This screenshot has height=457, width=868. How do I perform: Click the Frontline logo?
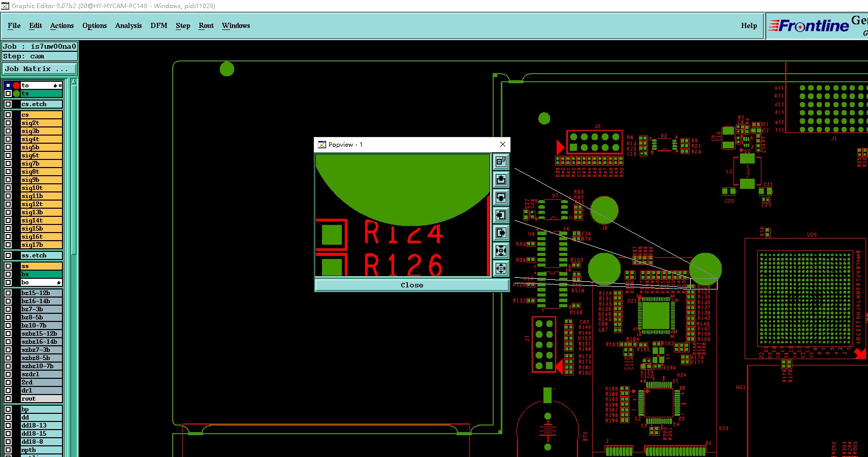tap(809, 25)
